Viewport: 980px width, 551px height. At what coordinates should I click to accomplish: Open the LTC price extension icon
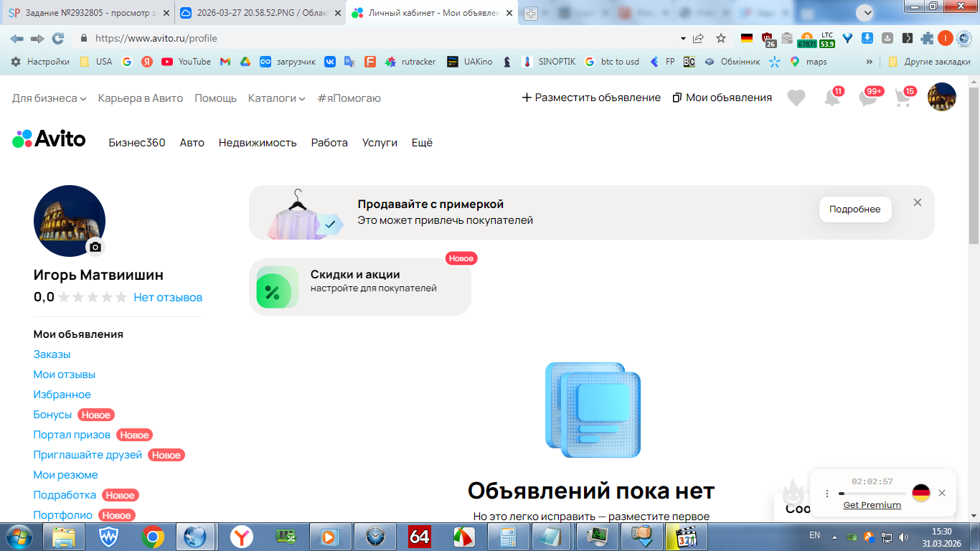tap(827, 39)
